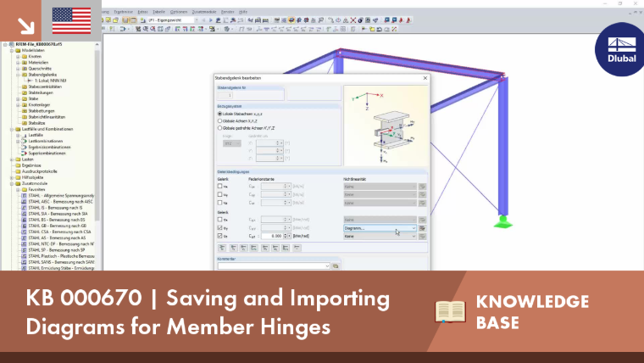This screenshot has height=363, width=644.
Task: Check the first translational hinge checkbox ux
Action: pos(219,187)
